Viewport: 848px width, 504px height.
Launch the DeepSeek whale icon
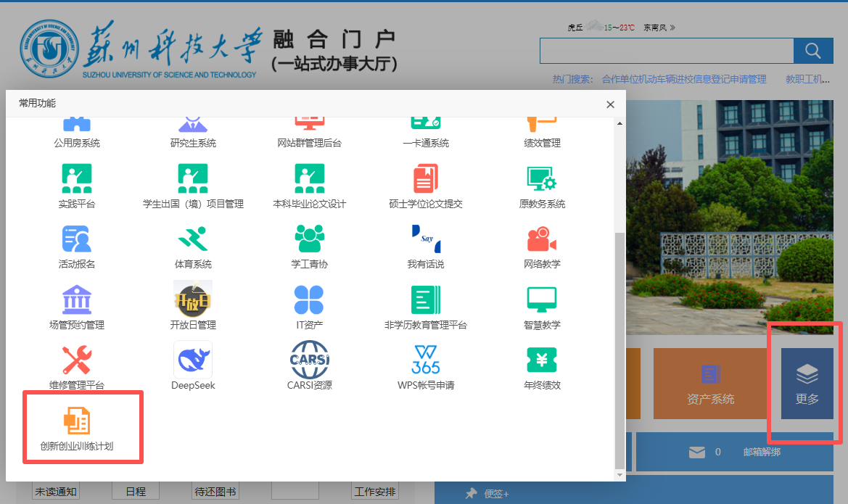pyautogui.click(x=193, y=360)
